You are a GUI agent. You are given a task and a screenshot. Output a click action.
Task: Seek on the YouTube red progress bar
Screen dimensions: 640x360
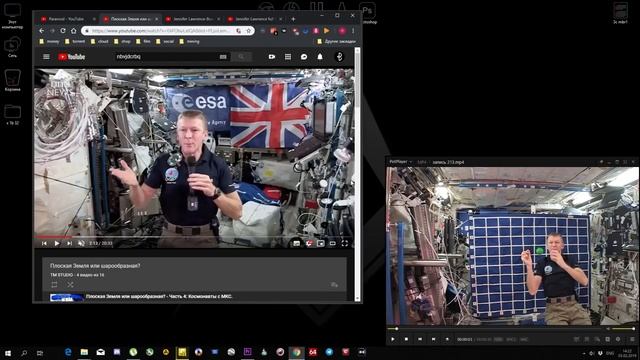194,237
